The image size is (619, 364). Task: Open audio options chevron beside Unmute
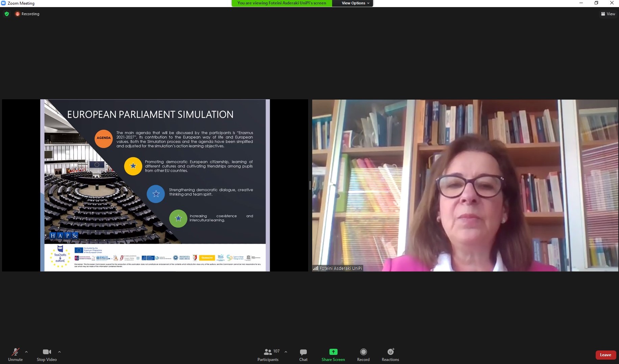click(x=26, y=352)
